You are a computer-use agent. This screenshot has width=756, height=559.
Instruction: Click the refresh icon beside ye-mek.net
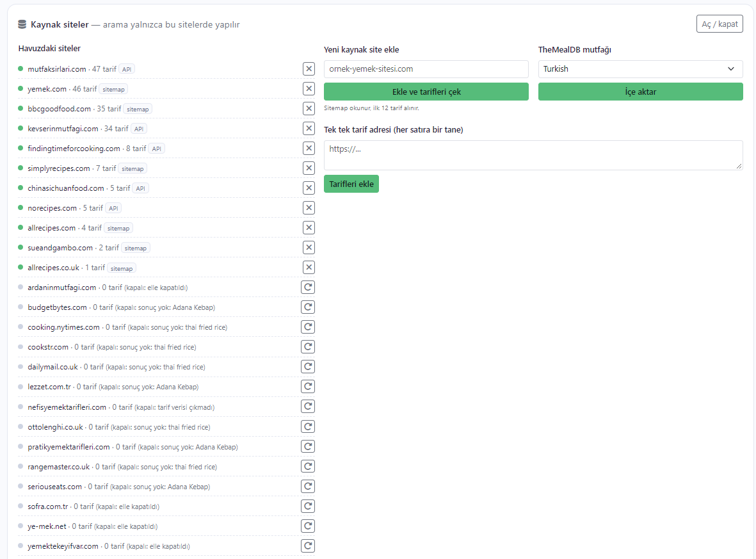(x=308, y=526)
